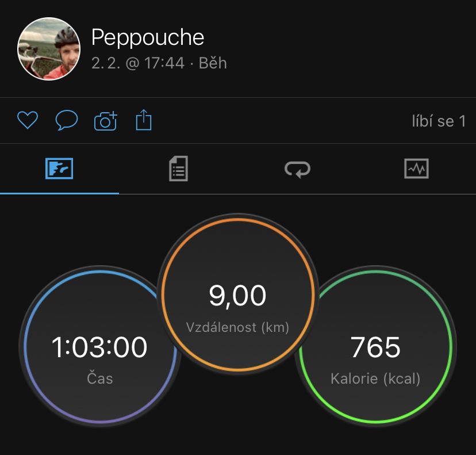The image size is (476, 455).
Task: Open comments via speech bubble icon
Action: tap(67, 120)
